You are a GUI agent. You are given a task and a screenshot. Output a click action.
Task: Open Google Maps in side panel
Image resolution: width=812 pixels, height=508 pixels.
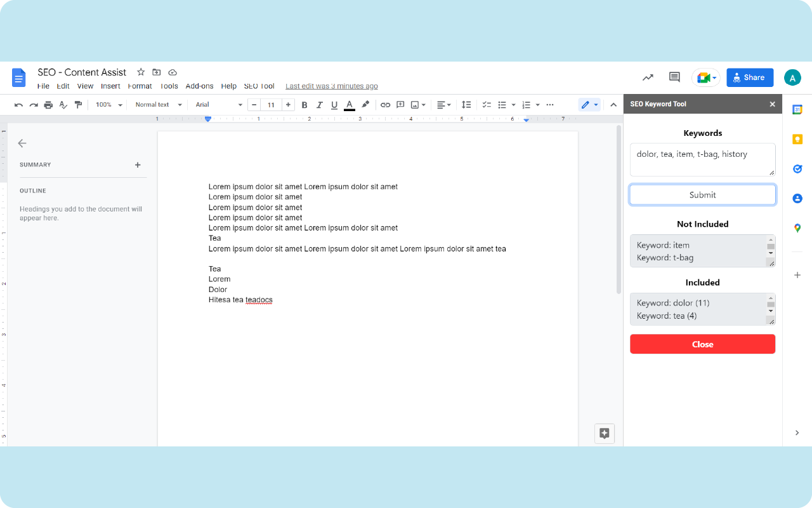(797, 228)
